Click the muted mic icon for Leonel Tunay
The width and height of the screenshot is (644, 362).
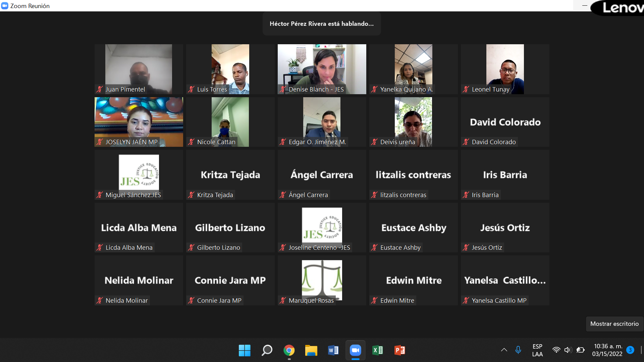click(466, 89)
